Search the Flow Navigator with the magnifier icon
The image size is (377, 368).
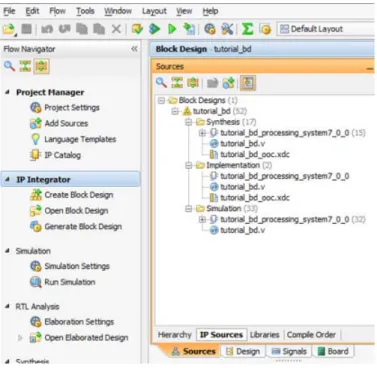point(9,66)
